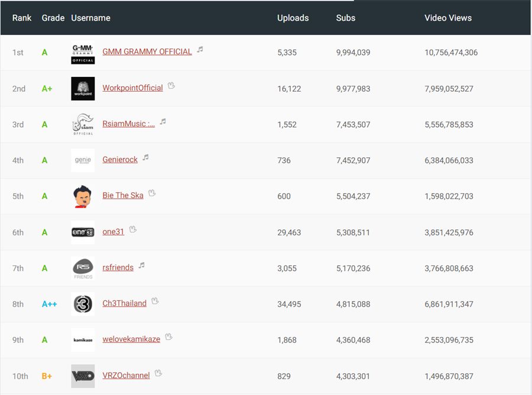The height and width of the screenshot is (395, 532).
Task: Click video views 1,496,870,387
Action: pyautogui.click(x=449, y=376)
